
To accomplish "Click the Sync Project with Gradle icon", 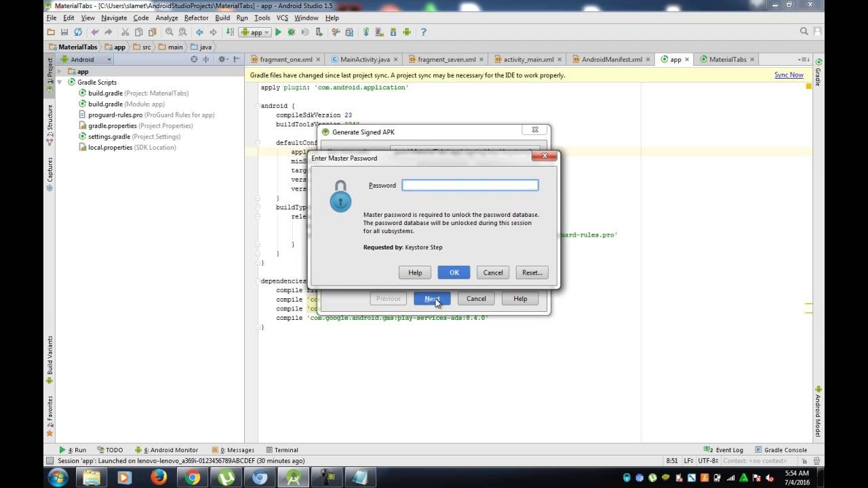I will 366,32.
